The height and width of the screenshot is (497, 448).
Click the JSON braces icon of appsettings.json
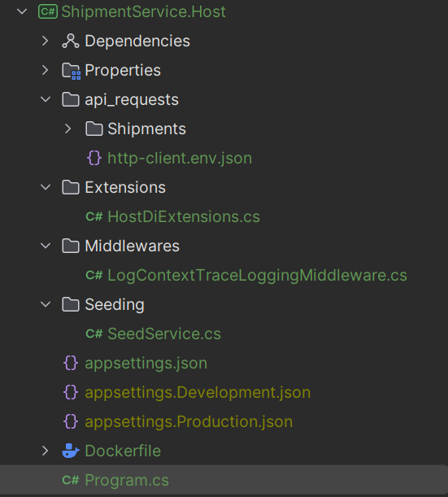tap(71, 363)
